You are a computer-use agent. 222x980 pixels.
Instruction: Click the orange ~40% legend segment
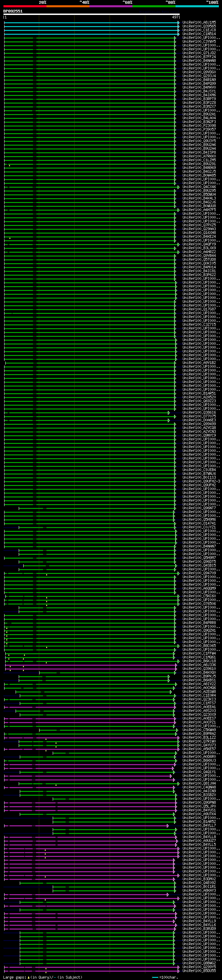coord(68,6)
